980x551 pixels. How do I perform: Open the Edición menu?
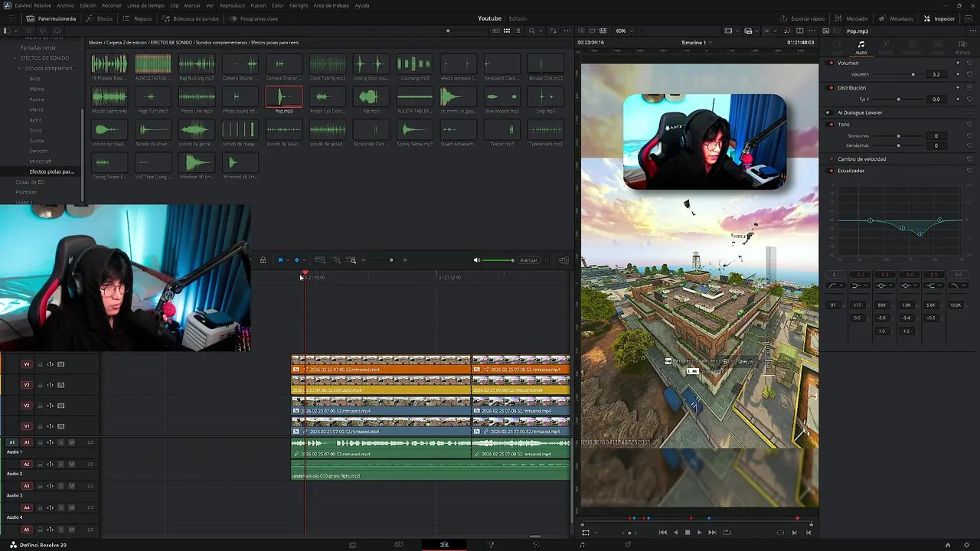[x=88, y=5]
